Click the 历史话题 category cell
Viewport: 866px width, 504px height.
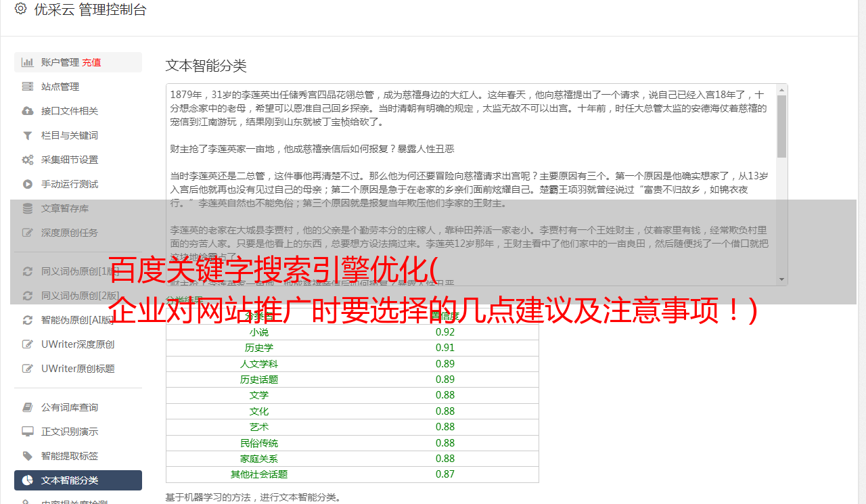coord(259,380)
